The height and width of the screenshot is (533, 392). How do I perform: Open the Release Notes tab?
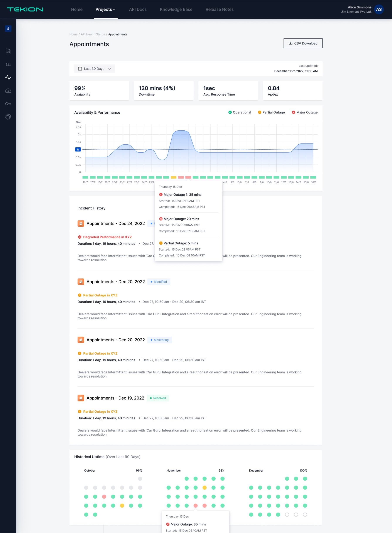[x=220, y=10]
